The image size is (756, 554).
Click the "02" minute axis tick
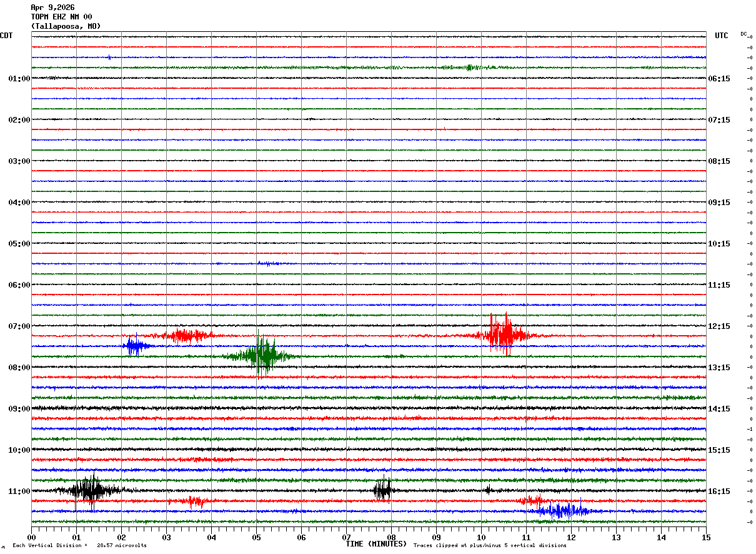click(121, 537)
